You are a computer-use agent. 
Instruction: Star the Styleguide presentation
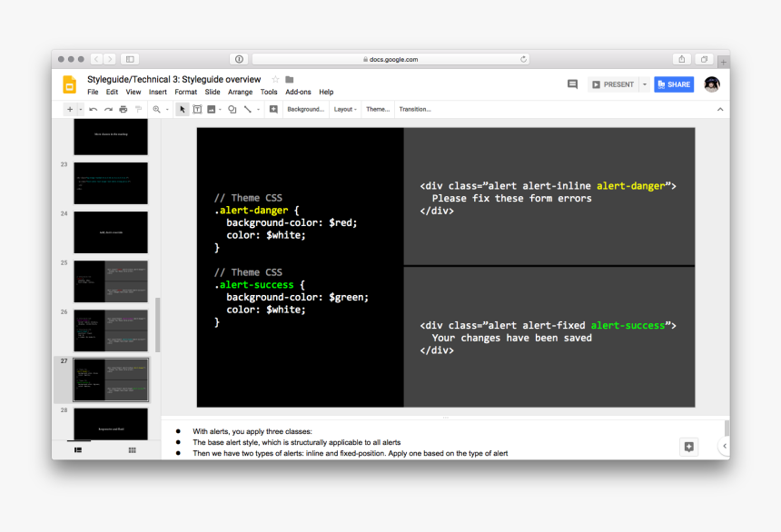(x=275, y=80)
